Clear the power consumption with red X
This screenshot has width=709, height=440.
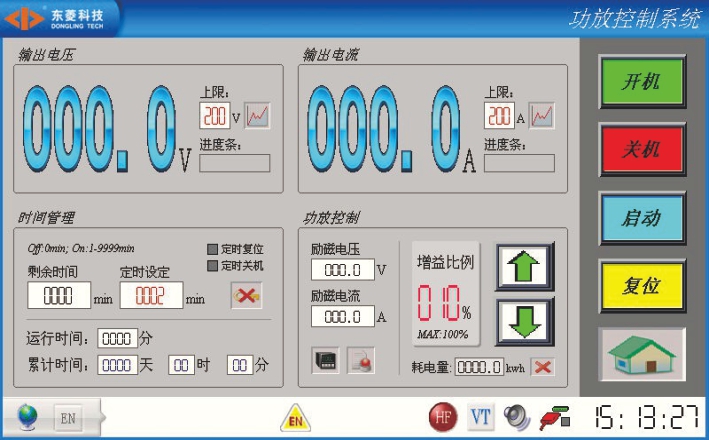point(542,367)
